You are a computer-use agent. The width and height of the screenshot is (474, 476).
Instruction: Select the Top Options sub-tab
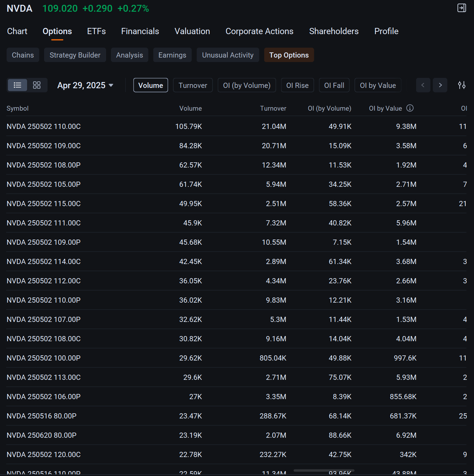pyautogui.click(x=289, y=55)
